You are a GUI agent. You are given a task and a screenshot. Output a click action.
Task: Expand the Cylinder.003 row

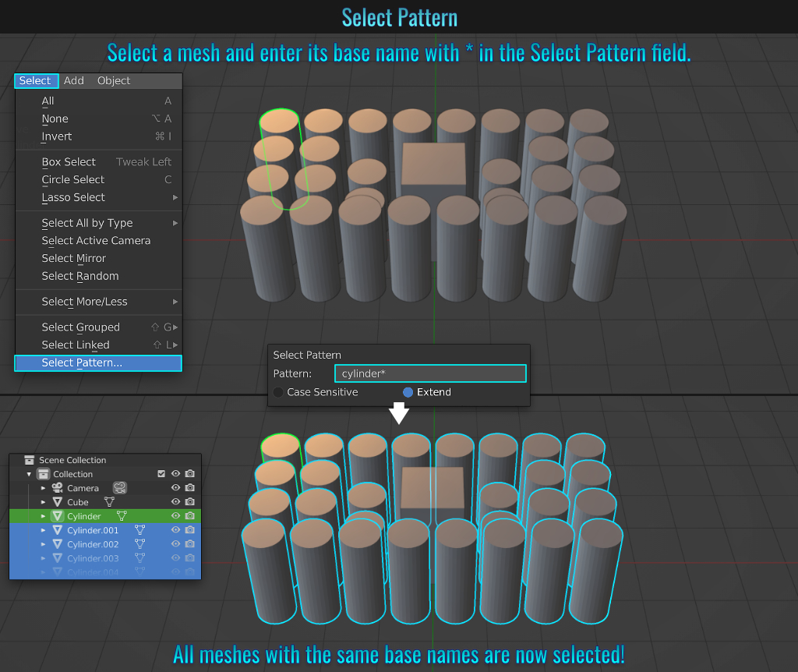[44, 558]
